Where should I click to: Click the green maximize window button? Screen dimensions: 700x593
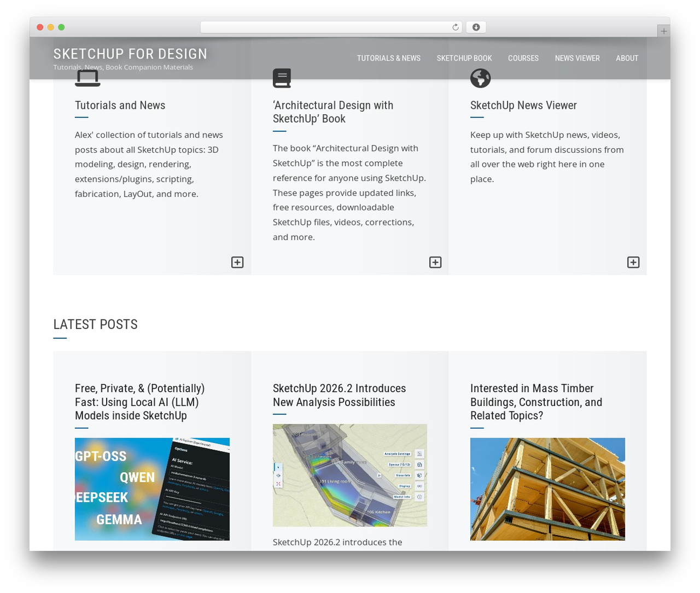tap(61, 27)
